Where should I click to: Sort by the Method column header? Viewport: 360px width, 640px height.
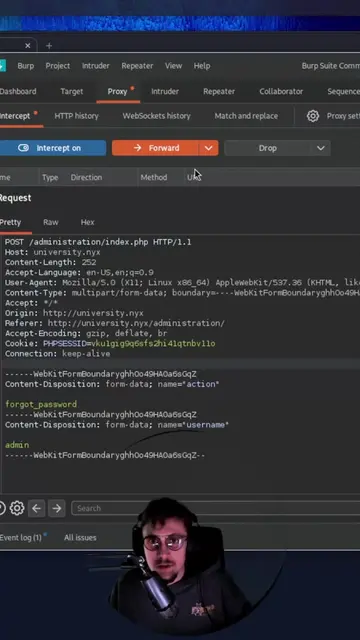[x=154, y=178]
